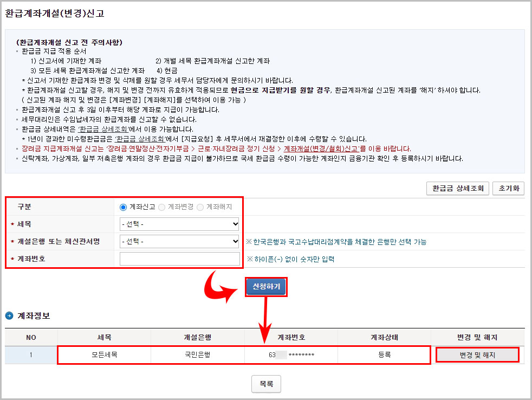The image size is (532, 400).
Task: Select the 계좌신고 radio button
Action: pos(123,207)
